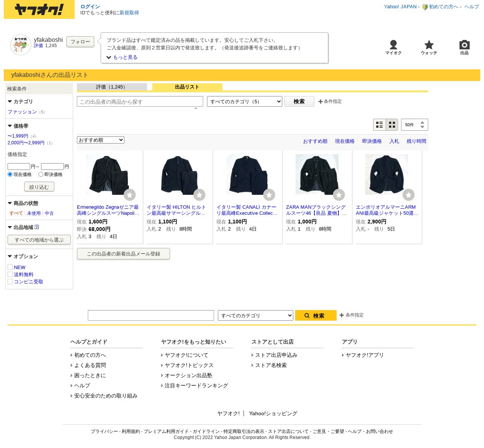Select 即決価格 radio button
484x448 pixels.
(41, 174)
